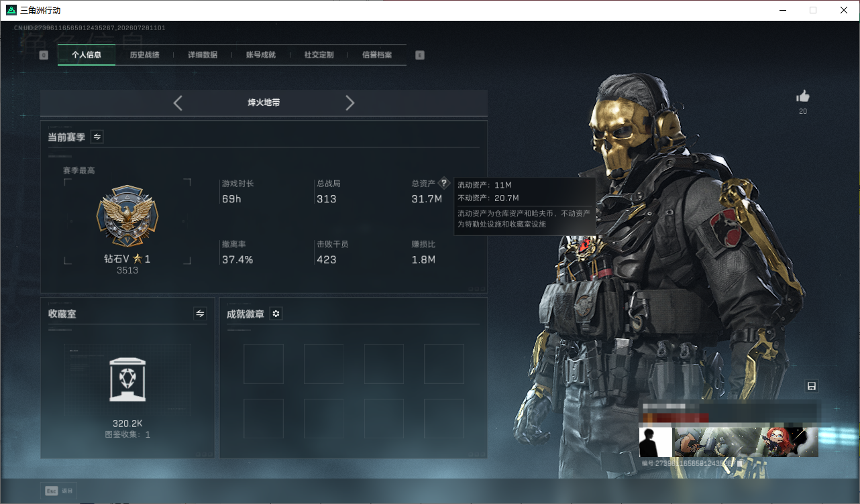Go to the previous game mode arrow
Screen dimensions: 860x504
178,103
